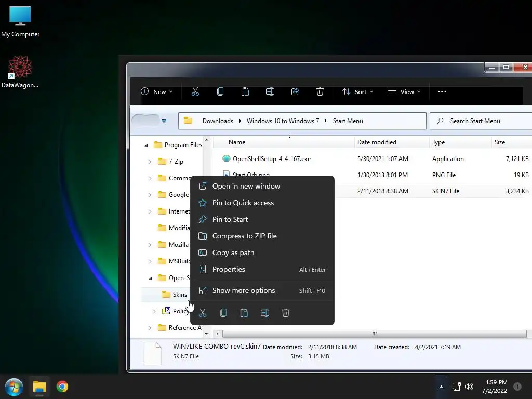Select Pin to Quick access

tap(262, 203)
